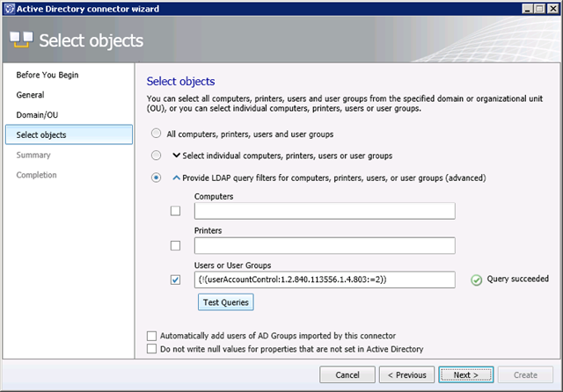This screenshot has height=392, width=563.
Task: Choose the Select individual computers radio button
Action: point(157,156)
